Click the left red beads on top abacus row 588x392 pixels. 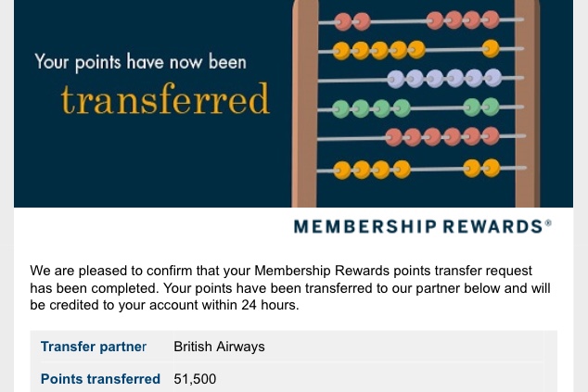tap(352, 20)
